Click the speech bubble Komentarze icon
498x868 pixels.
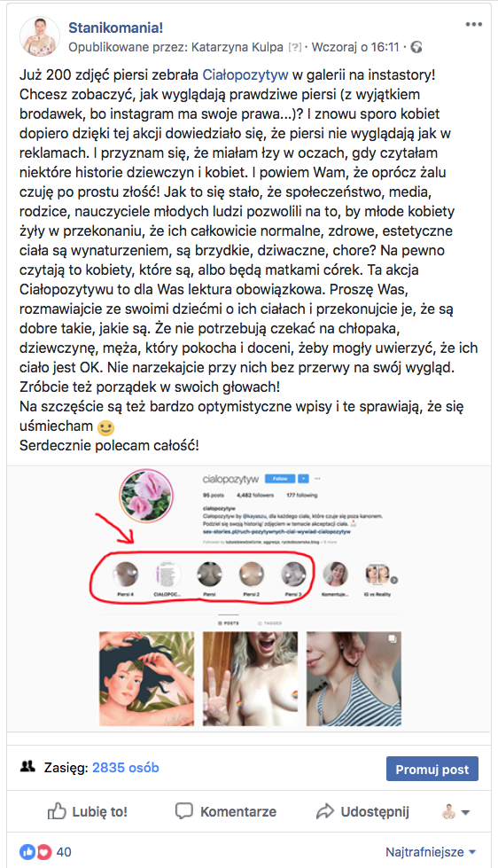(184, 811)
